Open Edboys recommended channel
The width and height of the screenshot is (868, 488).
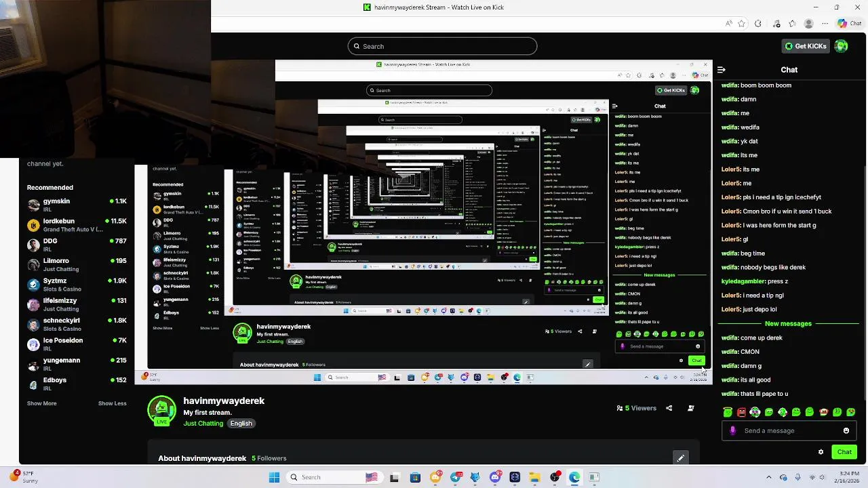click(x=77, y=384)
